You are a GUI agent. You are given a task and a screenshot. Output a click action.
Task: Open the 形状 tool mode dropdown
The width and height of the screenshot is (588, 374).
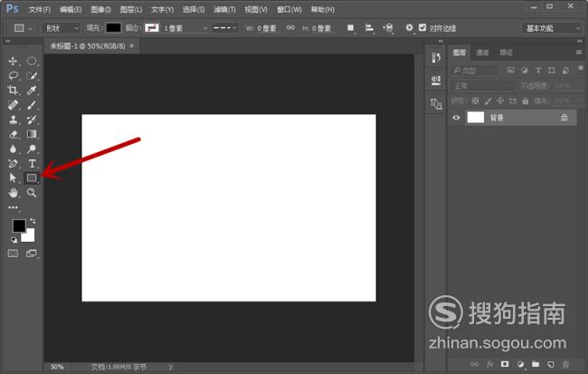click(x=62, y=28)
